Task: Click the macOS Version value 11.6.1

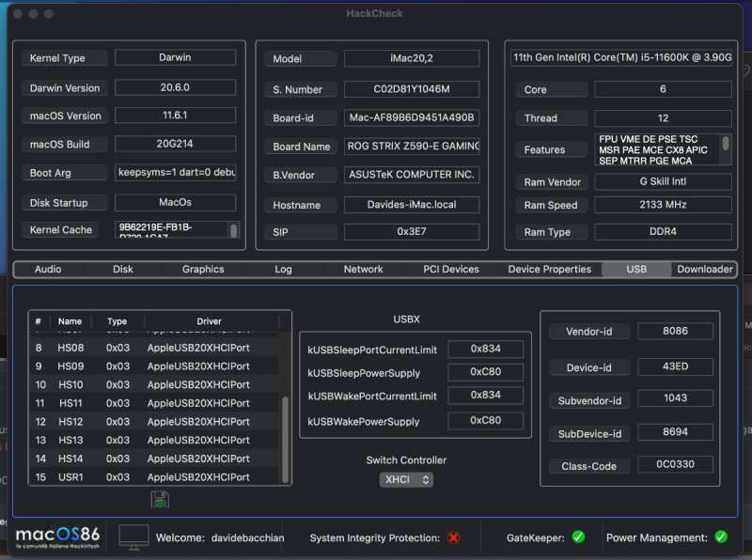Action: point(175,115)
